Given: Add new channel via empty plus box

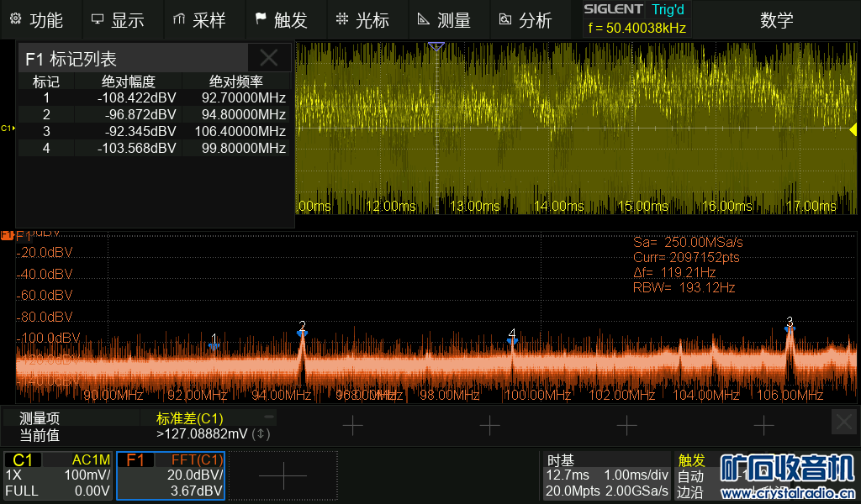Looking at the screenshot, I should tap(283, 476).
